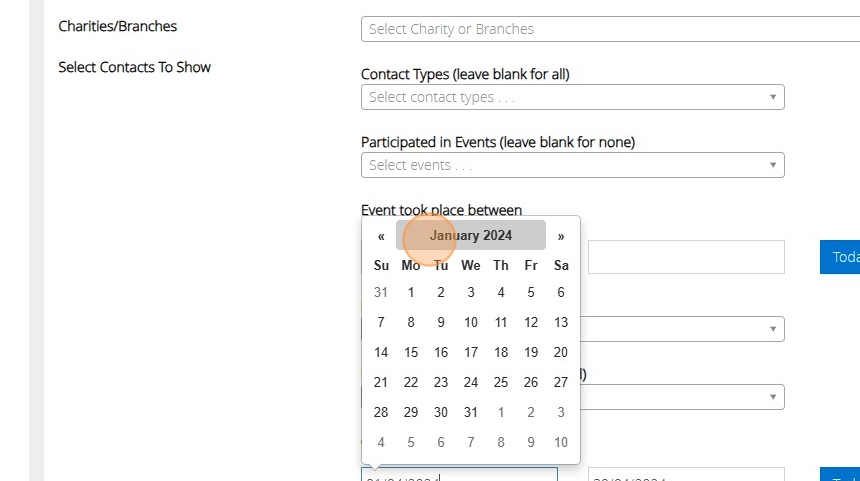The image size is (860, 481).
Task: Expand dropdown arrow right of calendar's second week
Action: (772, 329)
